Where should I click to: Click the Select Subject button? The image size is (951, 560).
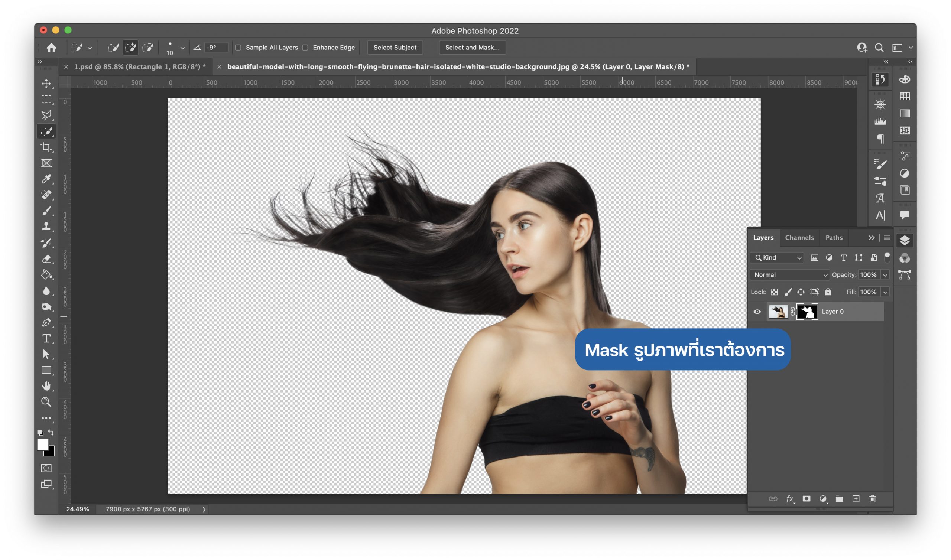coord(395,48)
